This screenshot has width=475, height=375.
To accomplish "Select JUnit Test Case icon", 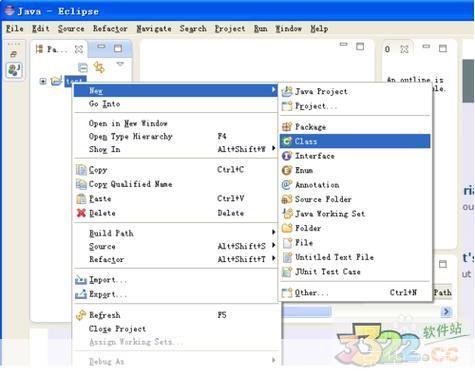I will tap(287, 272).
